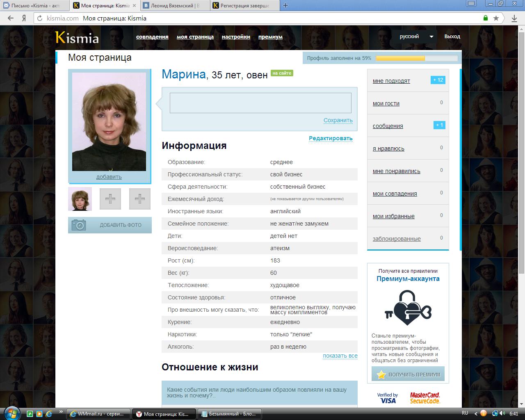Open мне подходят in sidebar
The height and width of the screenshot is (420, 525).
pos(391,81)
